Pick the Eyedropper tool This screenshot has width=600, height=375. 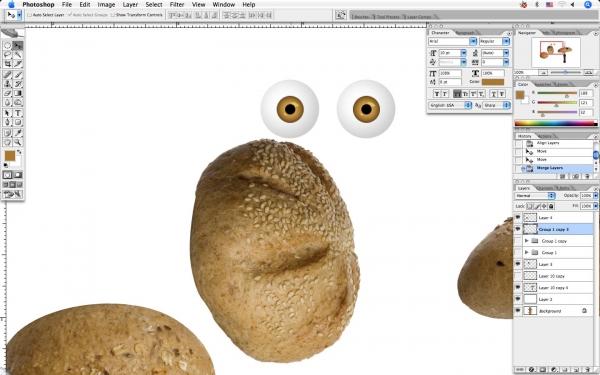tap(18, 133)
